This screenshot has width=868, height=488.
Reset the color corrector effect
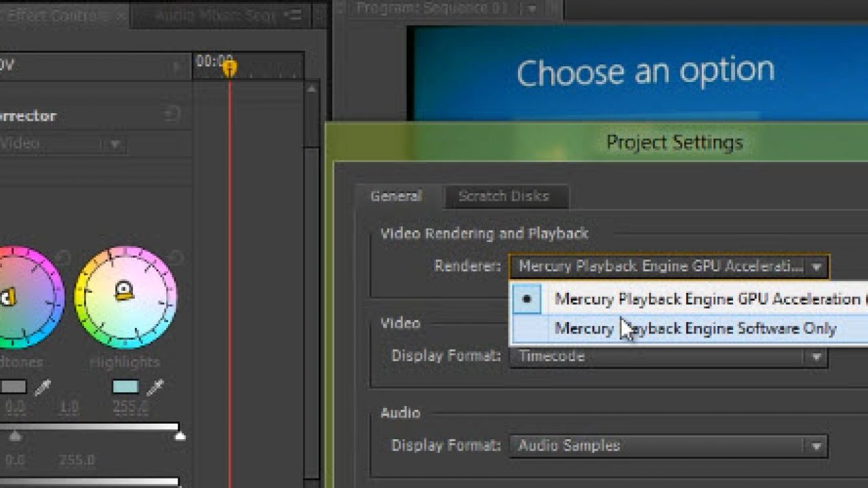click(x=172, y=115)
